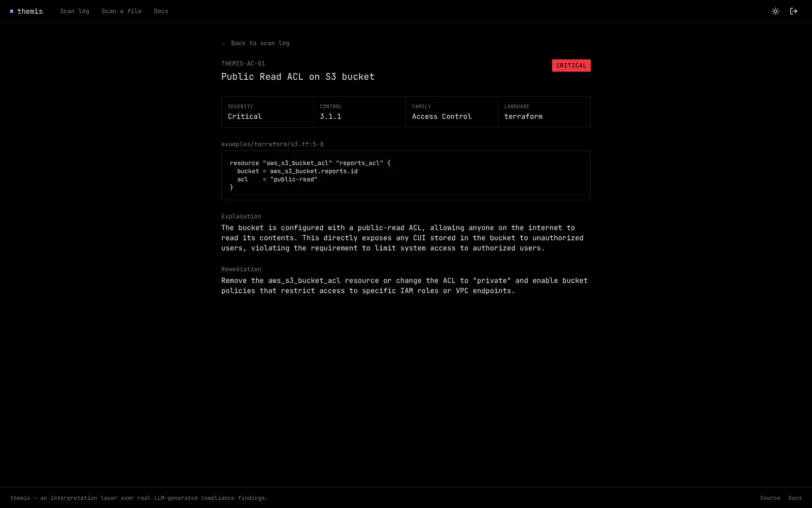
Task: Open the Scan a file nav item
Action: tap(121, 11)
